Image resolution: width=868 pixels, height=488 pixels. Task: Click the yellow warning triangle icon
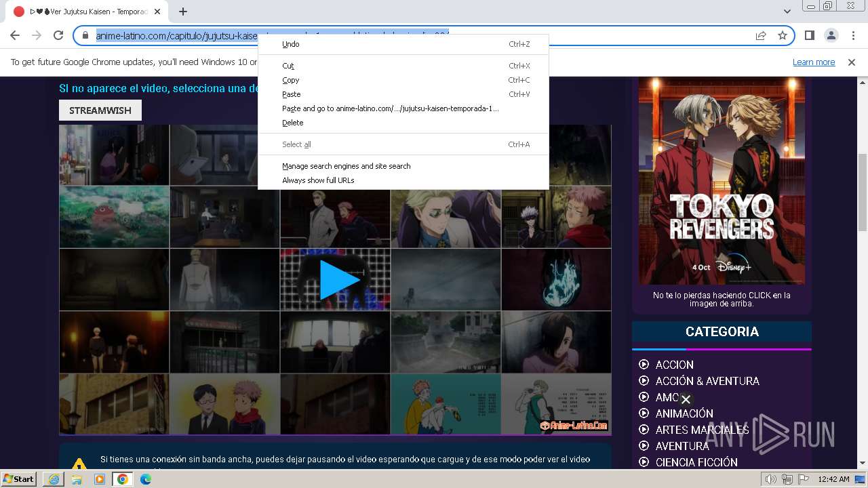(79, 464)
